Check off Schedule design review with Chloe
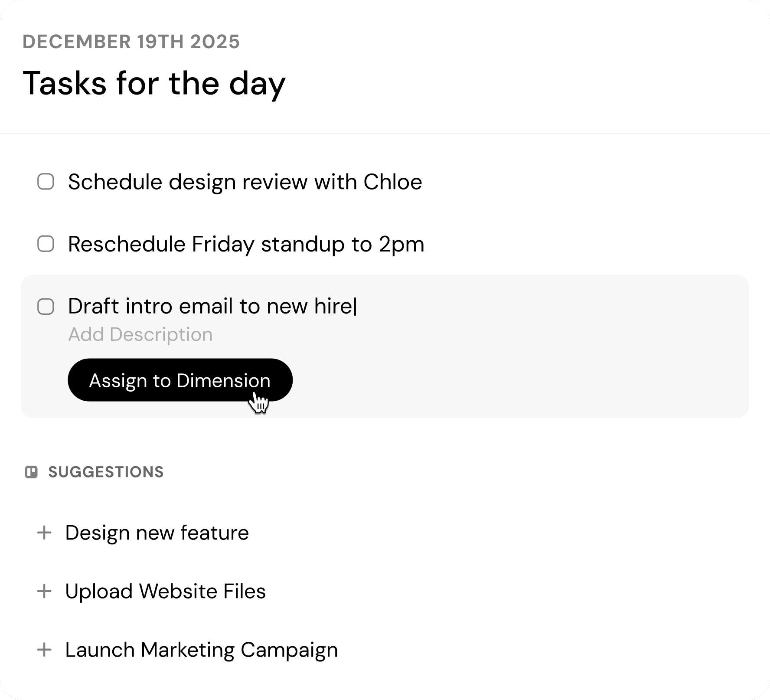Screen dimensions: 770x700 (x=46, y=182)
